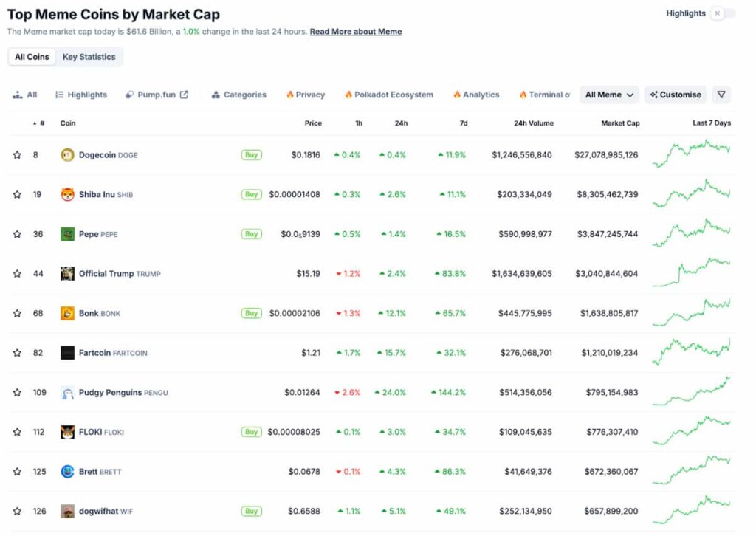Click the dogwifhat coin logo
Screen dimensions: 756x536
click(67, 511)
